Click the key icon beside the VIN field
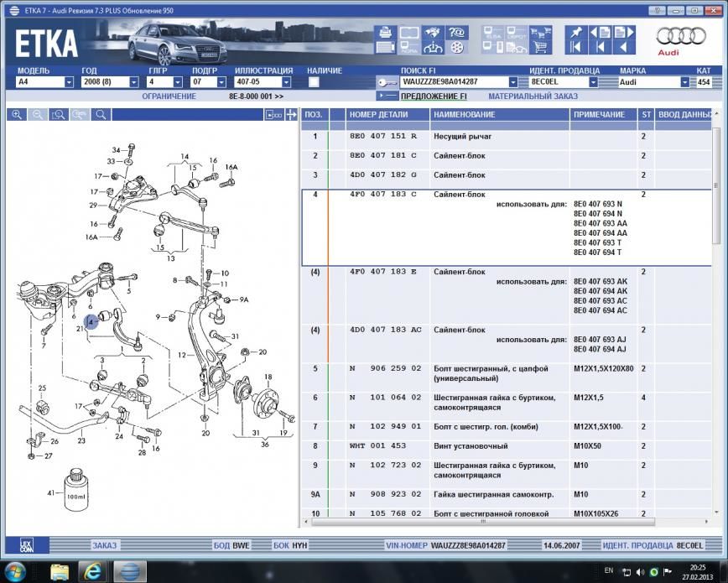The width and height of the screenshot is (728, 583). [x=387, y=83]
